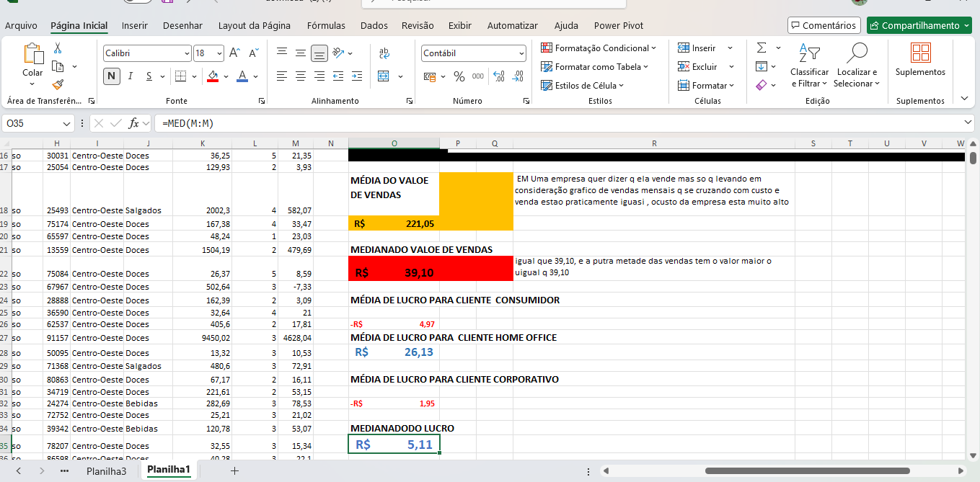
Task: Open the Power Pivot tab
Action: coord(619,25)
